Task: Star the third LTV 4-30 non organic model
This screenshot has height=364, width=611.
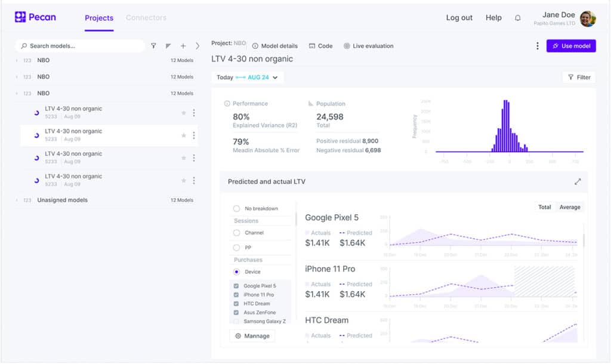Action: [184, 158]
